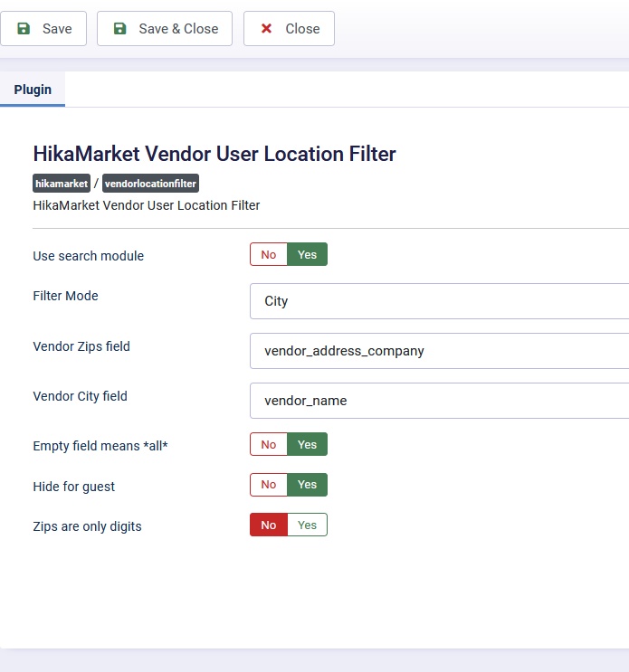Set Empty field means all to No

pos(269,445)
